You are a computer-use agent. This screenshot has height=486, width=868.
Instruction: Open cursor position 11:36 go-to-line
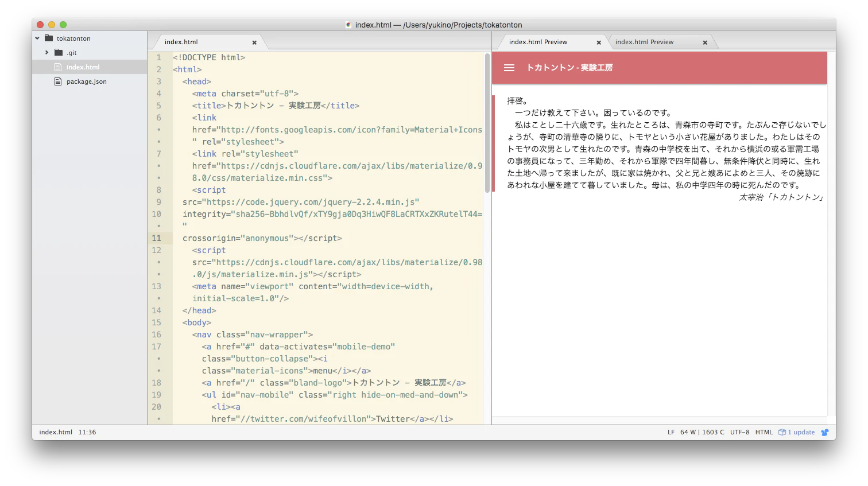[87, 432]
